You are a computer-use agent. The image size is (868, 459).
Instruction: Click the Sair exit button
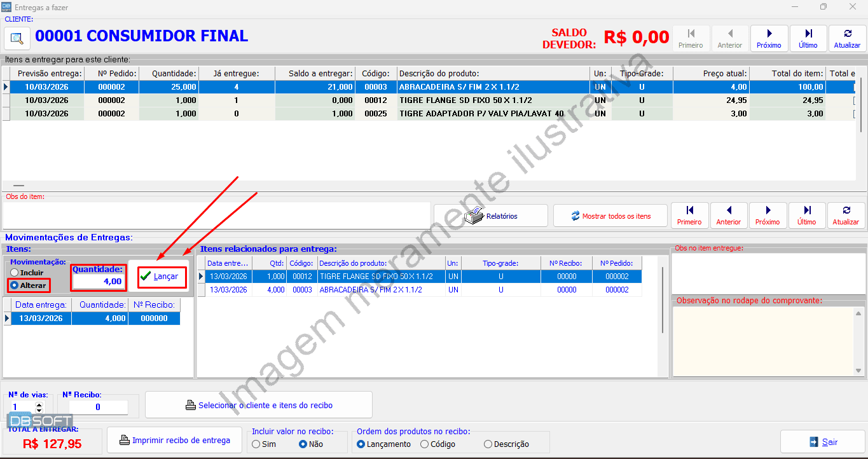point(823,442)
